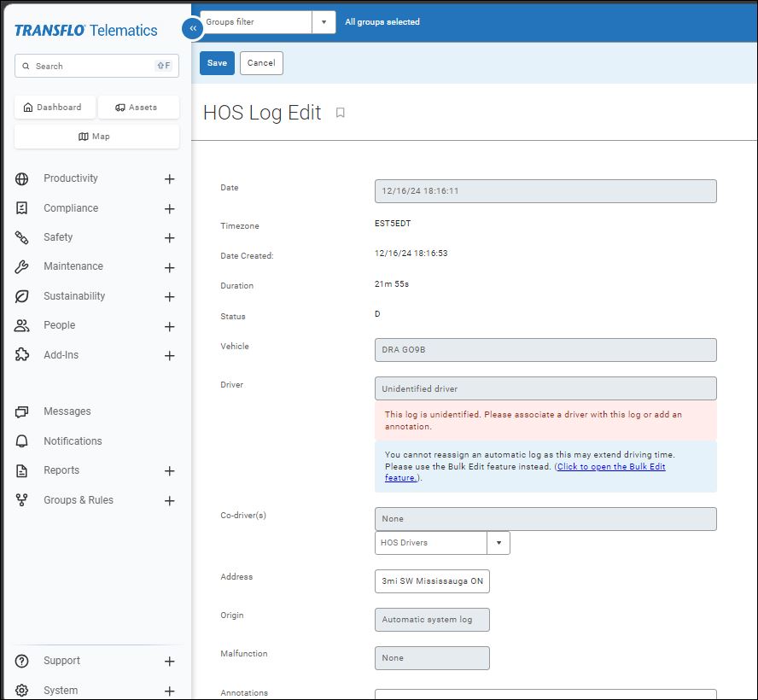The height and width of the screenshot is (700, 758).
Task: Open the Groups filter dropdown arrow
Action: pos(324,22)
